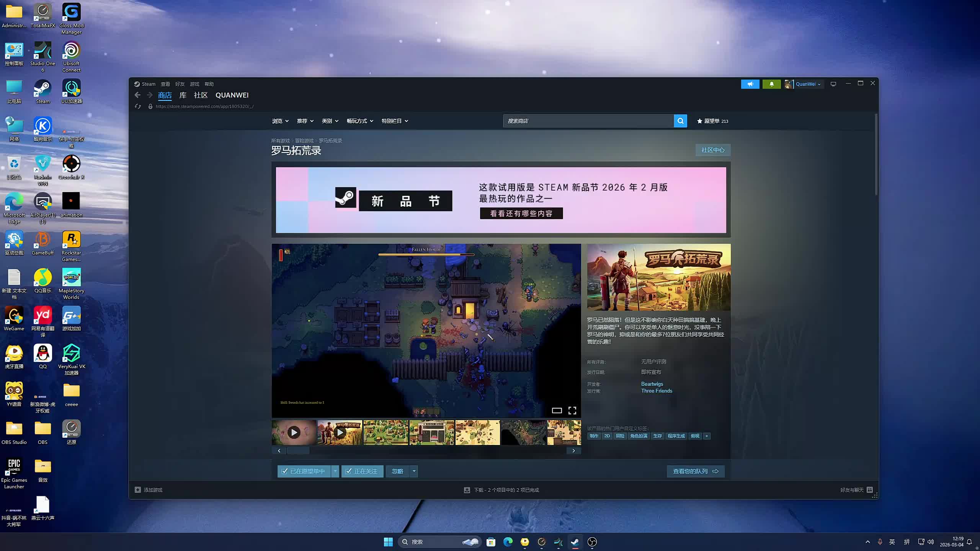
Task: Toggle the 正在关注 follow check button
Action: click(362, 471)
